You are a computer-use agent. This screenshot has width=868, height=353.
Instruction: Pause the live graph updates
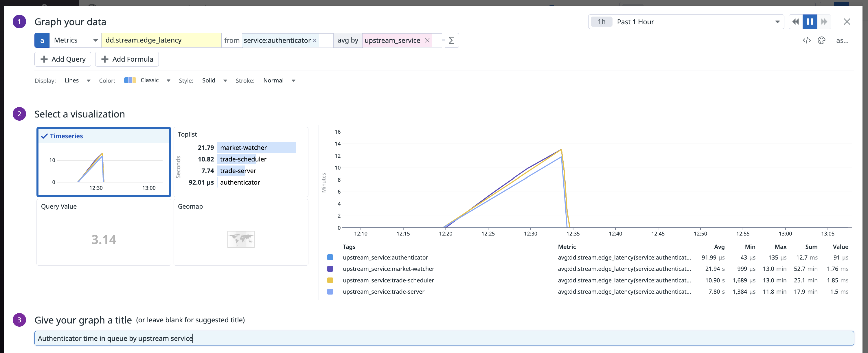(x=810, y=21)
